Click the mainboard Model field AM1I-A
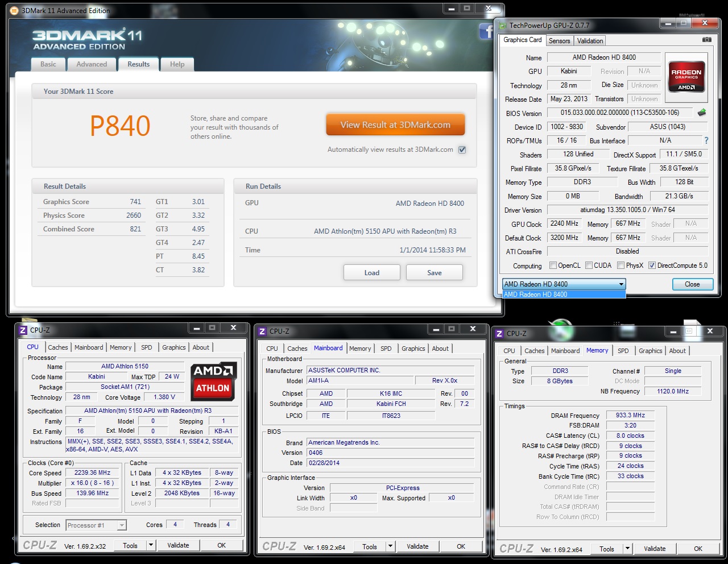The width and height of the screenshot is (728, 564). pyautogui.click(x=359, y=380)
